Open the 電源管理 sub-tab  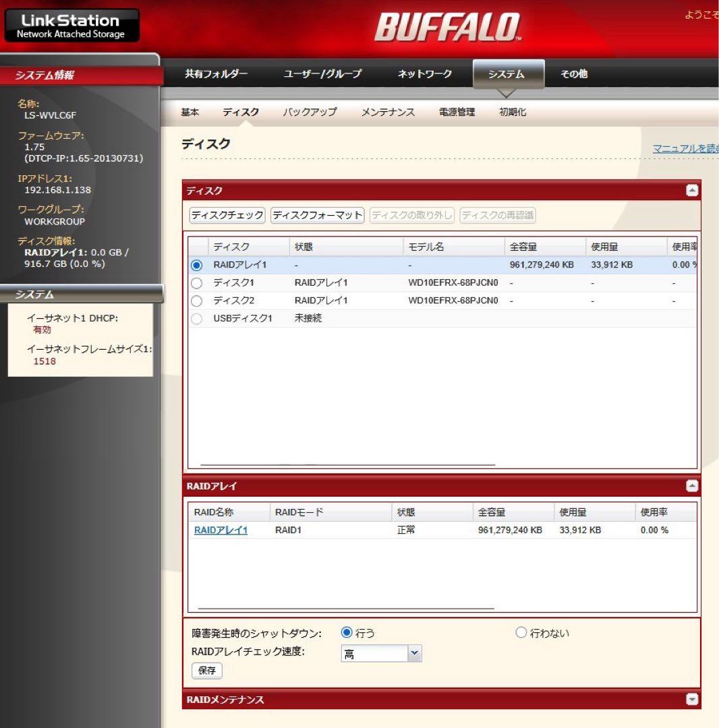[x=458, y=112]
